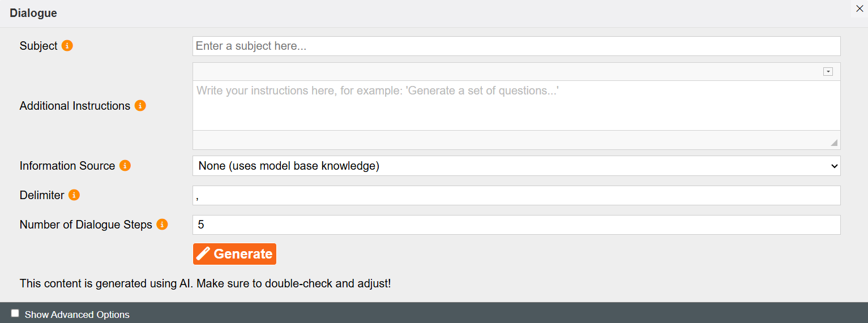Click into the Delimiter field
This screenshot has height=323, width=868.
coord(516,196)
